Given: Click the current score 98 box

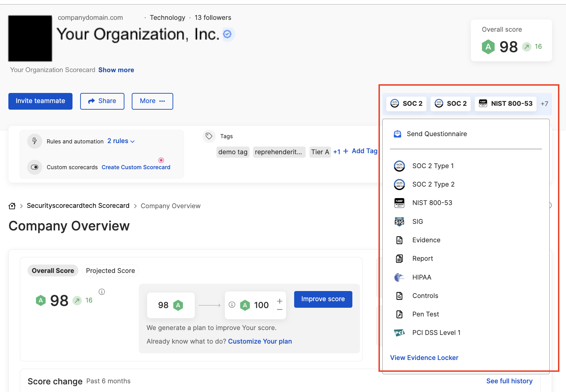Looking at the screenshot, I should point(171,305).
